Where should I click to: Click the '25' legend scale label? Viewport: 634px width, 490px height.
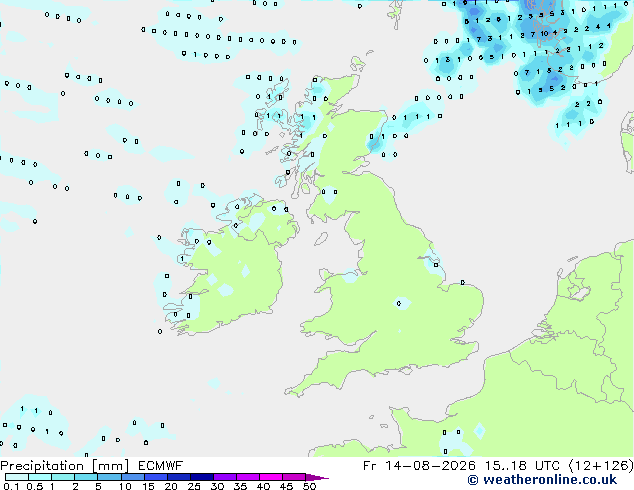pos(194,486)
